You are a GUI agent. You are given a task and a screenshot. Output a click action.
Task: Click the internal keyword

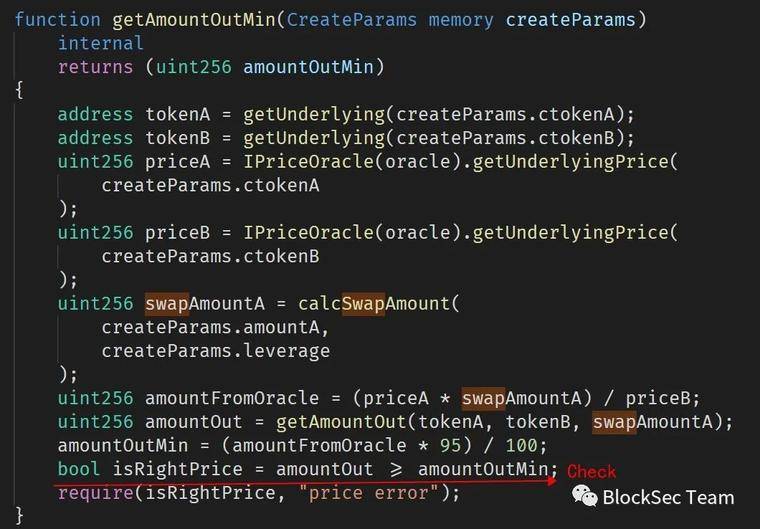[101, 43]
